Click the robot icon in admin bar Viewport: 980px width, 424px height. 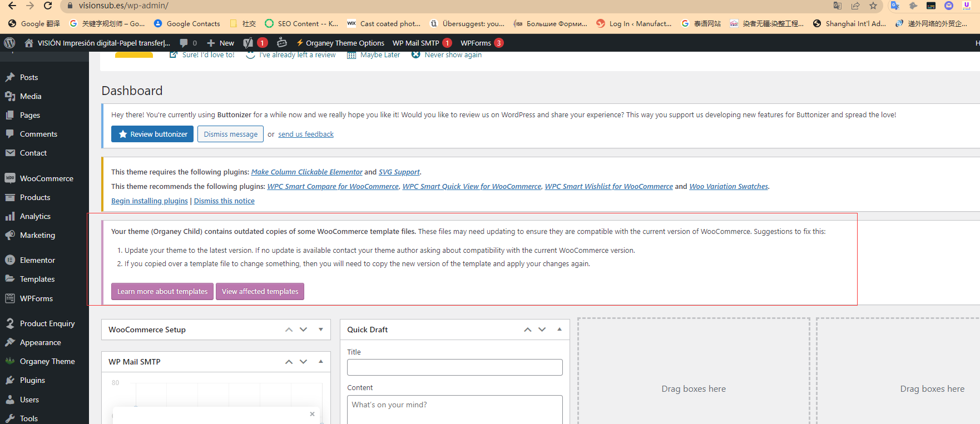click(282, 42)
